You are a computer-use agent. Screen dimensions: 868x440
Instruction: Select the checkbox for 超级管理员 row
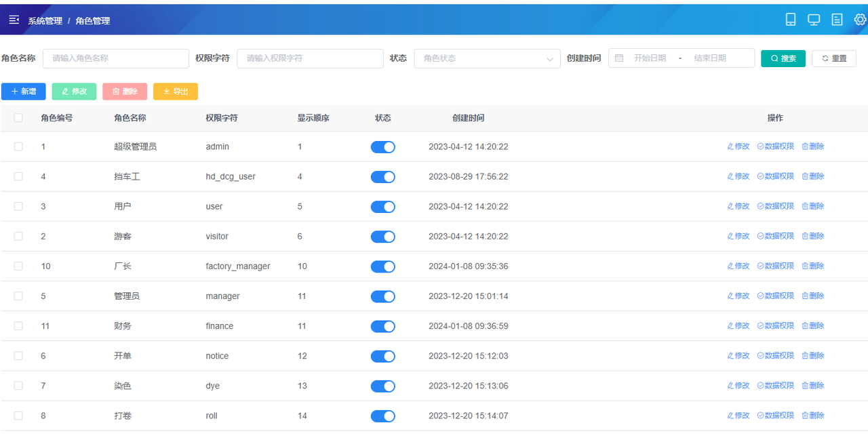(x=18, y=146)
